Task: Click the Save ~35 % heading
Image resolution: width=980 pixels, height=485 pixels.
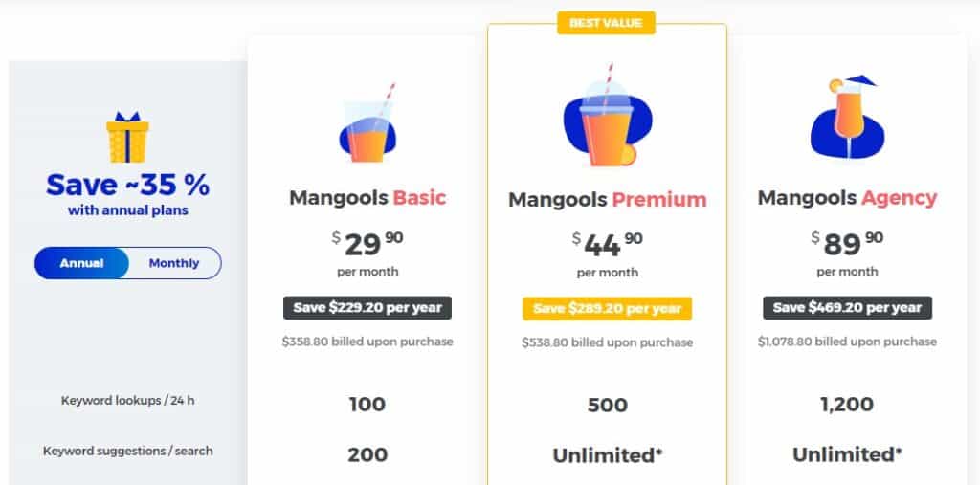Action: 127,185
